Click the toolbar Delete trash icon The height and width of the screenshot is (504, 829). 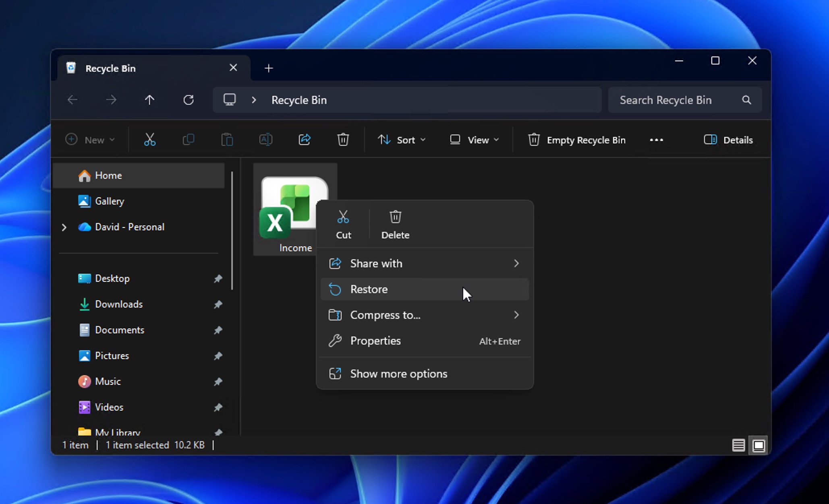[343, 140]
